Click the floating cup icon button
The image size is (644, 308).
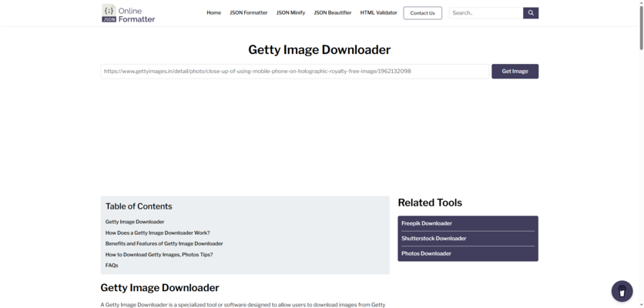(622, 292)
